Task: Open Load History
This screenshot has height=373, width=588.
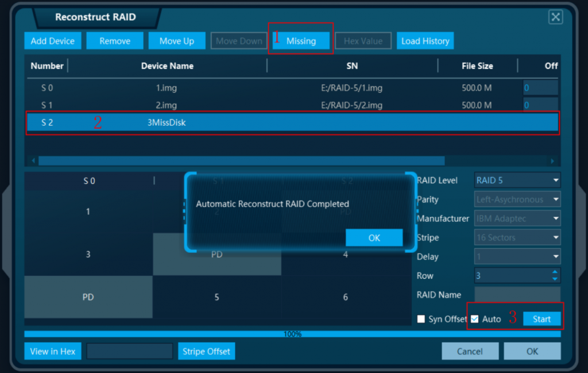Action: coord(425,40)
